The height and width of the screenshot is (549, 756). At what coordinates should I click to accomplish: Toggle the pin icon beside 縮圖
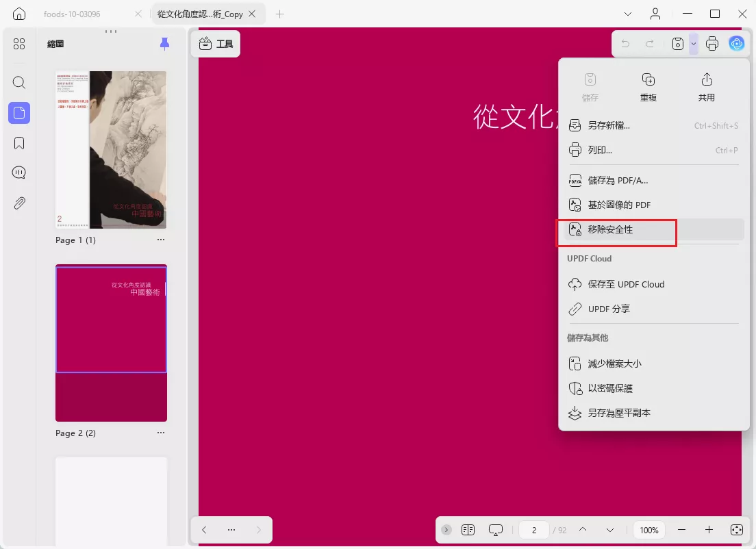[x=164, y=43]
